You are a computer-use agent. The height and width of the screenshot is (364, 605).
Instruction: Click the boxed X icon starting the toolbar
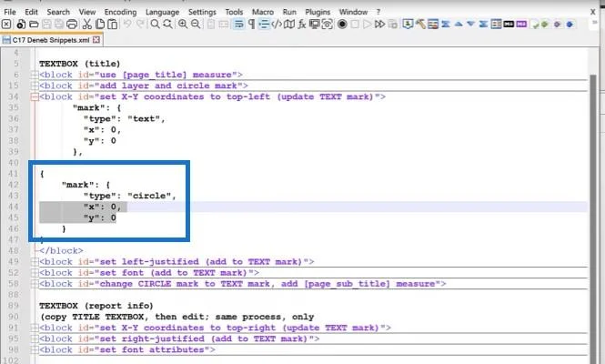[6, 25]
